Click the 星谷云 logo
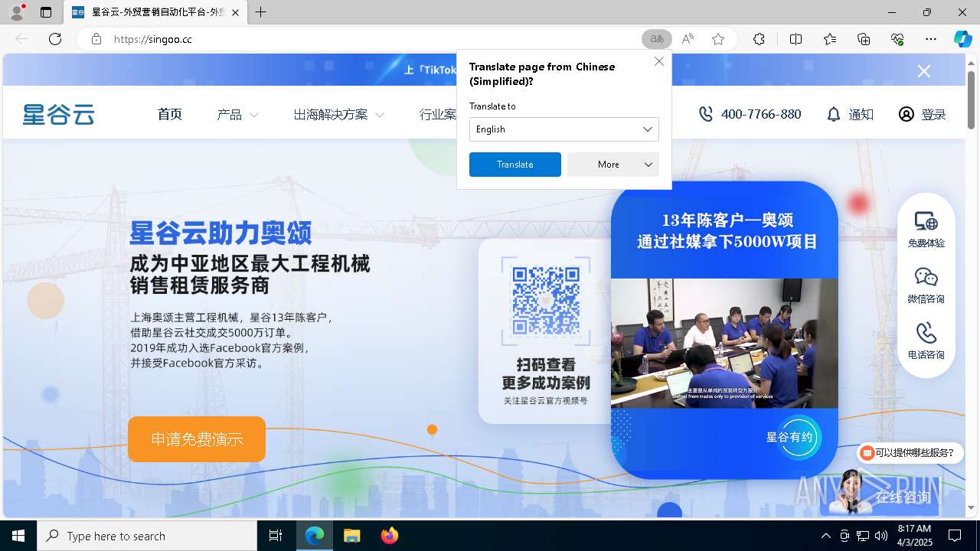The image size is (980, 551). coord(58,115)
